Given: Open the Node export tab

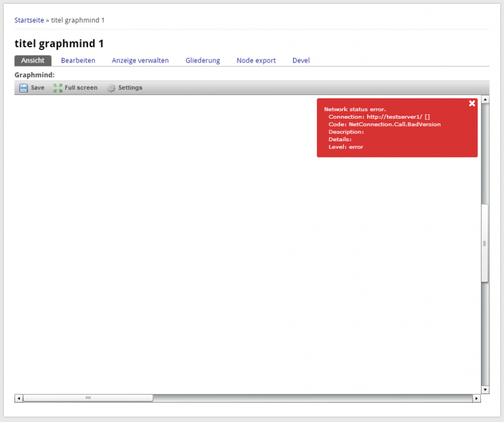Looking at the screenshot, I should tap(256, 60).
